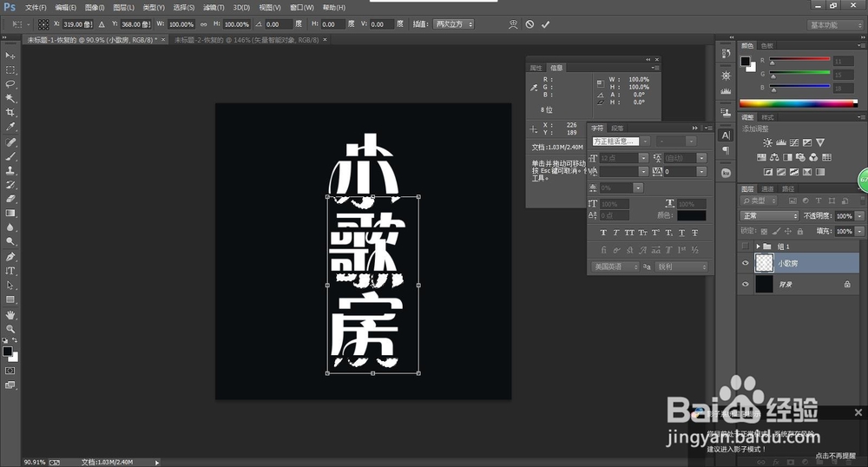Open the 图像(I) menu
Image resolution: width=868 pixels, height=467 pixels.
coord(95,8)
